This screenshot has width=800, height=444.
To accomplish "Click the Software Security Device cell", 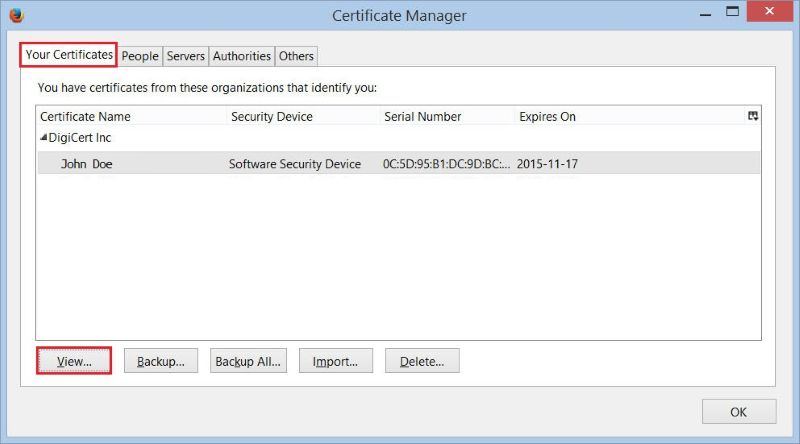I will pyautogui.click(x=295, y=164).
